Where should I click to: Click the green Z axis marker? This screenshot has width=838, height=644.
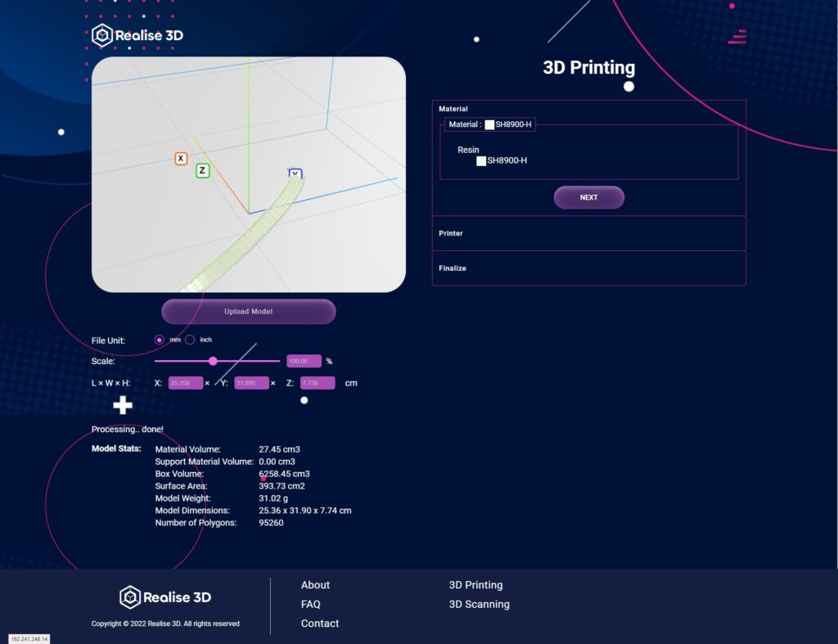[x=202, y=170]
